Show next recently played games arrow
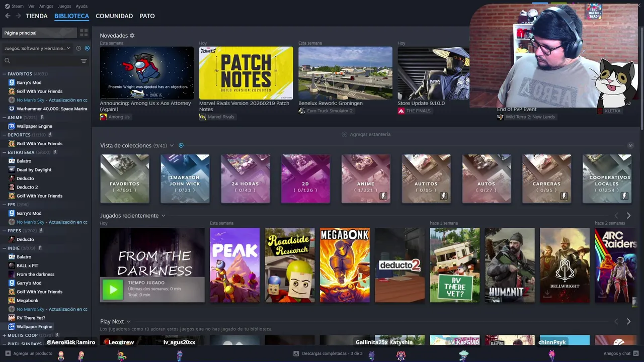Viewport: 644px width, 362px height. 628,216
